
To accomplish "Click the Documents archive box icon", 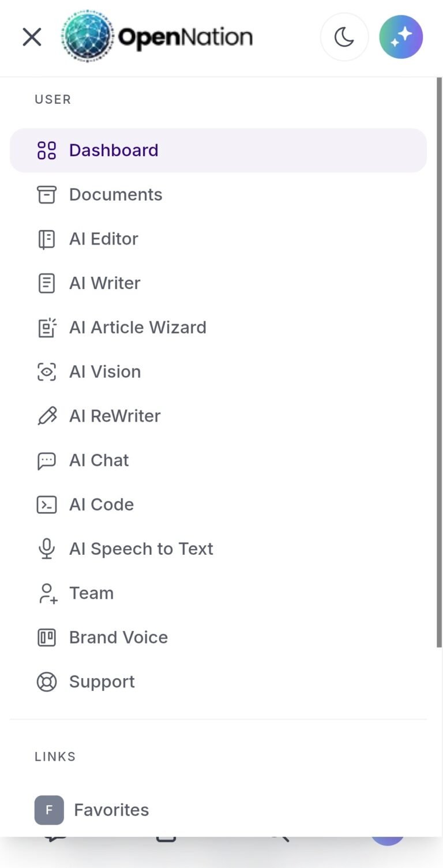I will click(47, 195).
